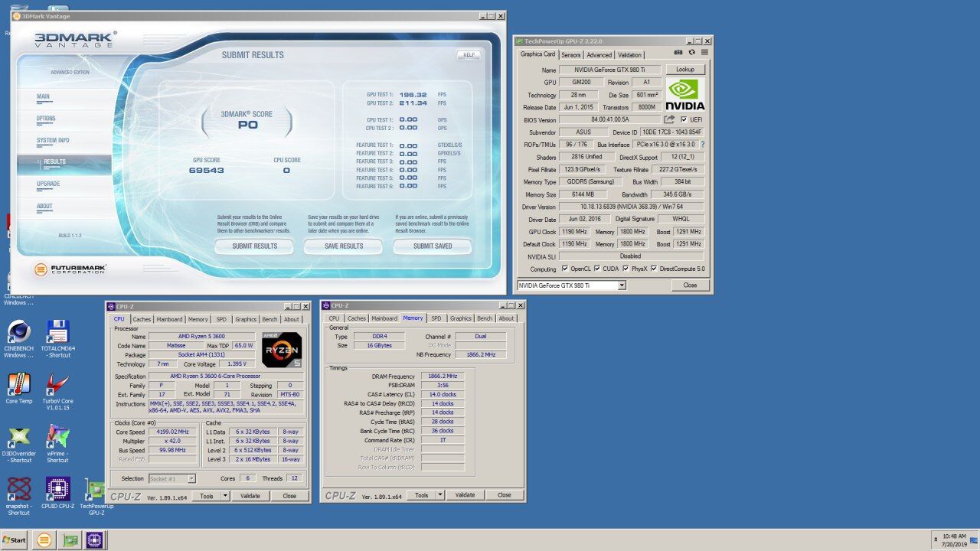Click the BIOS export share icon
The width and height of the screenshot is (980, 551).
pos(669,119)
